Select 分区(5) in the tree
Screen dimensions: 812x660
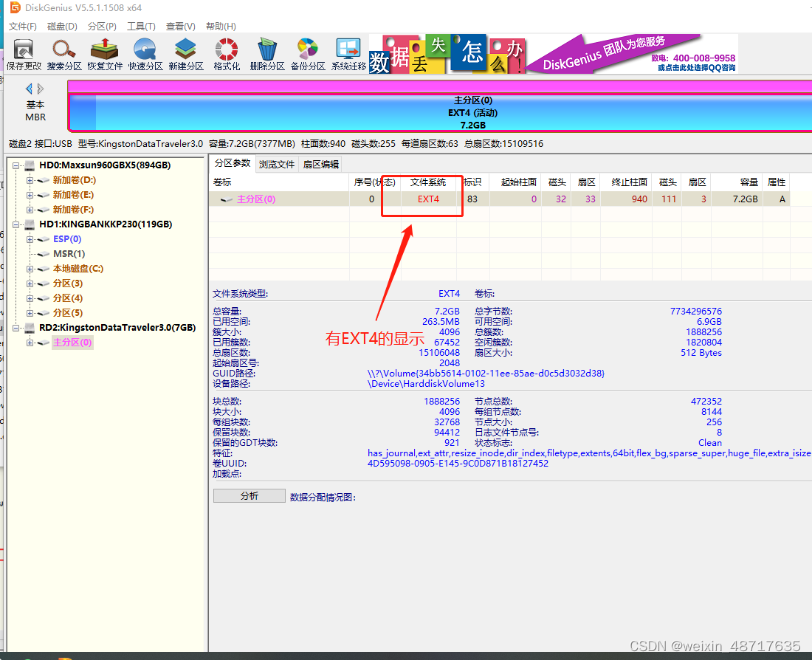(x=68, y=313)
